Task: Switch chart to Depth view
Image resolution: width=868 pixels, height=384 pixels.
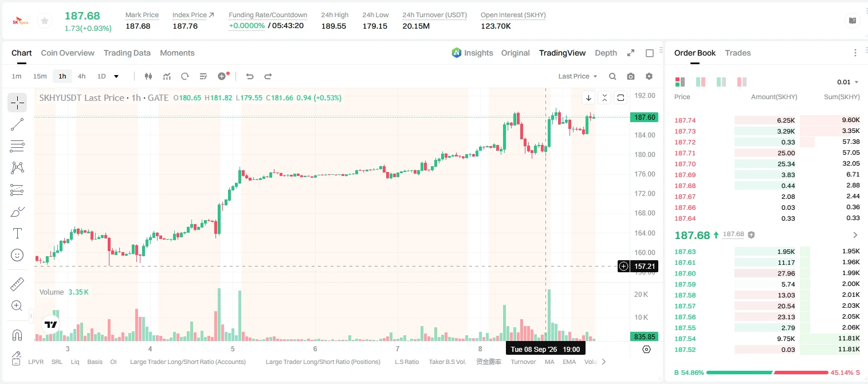Action: click(606, 53)
